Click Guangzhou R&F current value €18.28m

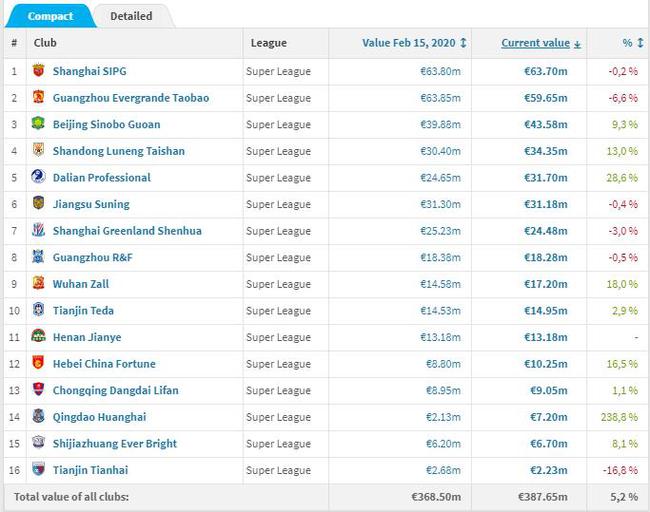[547, 257]
